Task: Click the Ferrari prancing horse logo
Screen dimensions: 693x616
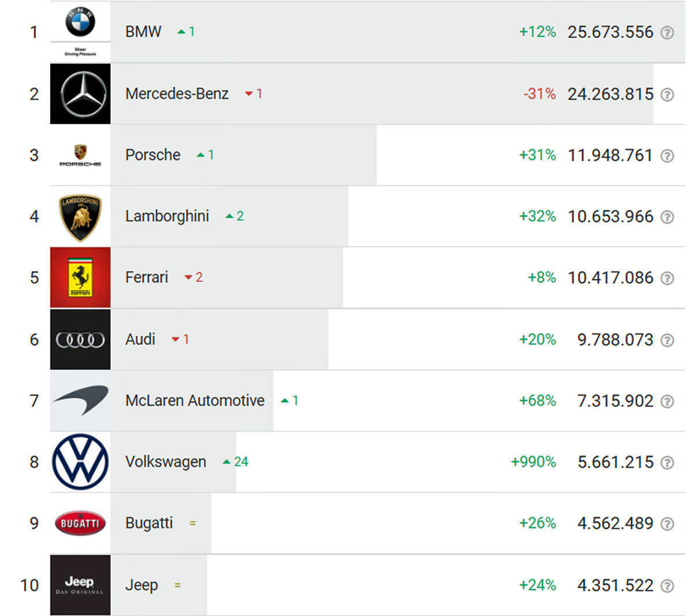Action: (80, 277)
